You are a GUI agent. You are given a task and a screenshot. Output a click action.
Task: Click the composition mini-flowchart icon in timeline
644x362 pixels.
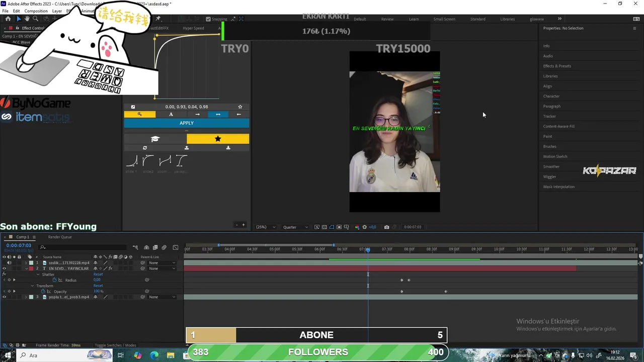point(135,247)
